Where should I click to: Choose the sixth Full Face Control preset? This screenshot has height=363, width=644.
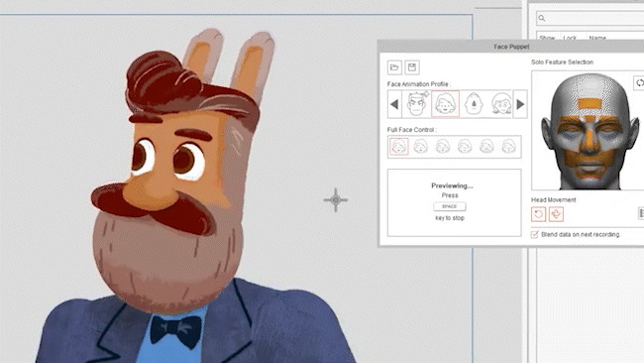coord(509,147)
